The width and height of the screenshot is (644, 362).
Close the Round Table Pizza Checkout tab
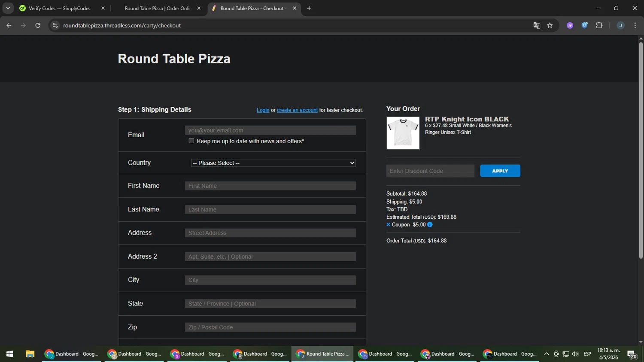pos(295,8)
